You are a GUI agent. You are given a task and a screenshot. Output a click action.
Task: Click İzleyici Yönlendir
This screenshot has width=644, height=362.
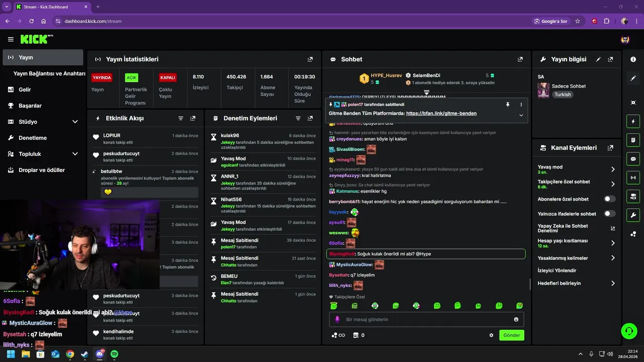pos(557,270)
